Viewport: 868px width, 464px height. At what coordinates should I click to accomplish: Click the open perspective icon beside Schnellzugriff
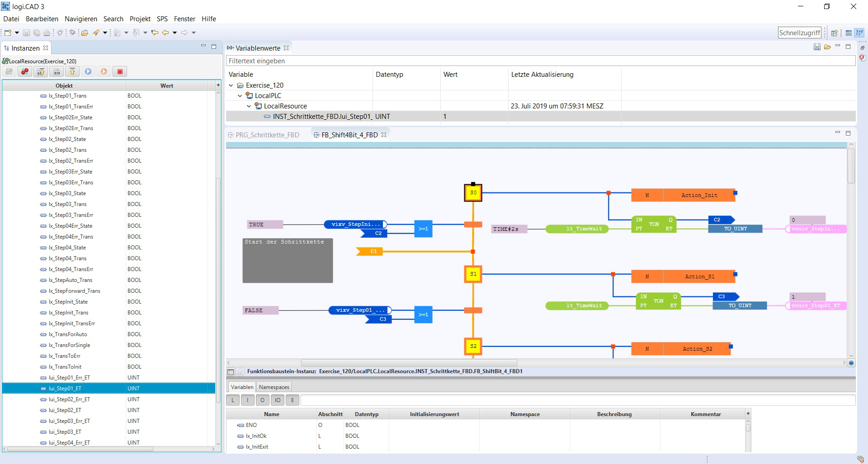[x=834, y=33]
